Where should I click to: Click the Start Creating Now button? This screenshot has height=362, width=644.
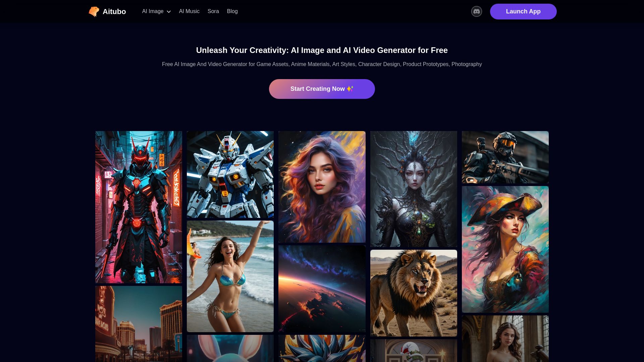[322, 89]
